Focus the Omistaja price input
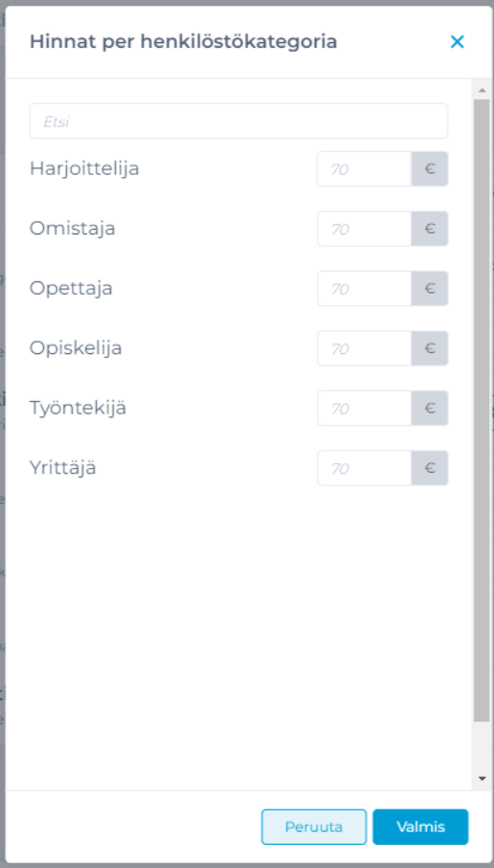The image size is (494, 868). [364, 229]
